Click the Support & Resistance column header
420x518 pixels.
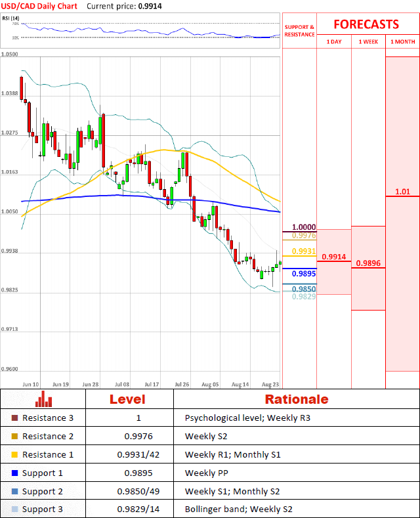[299, 31]
